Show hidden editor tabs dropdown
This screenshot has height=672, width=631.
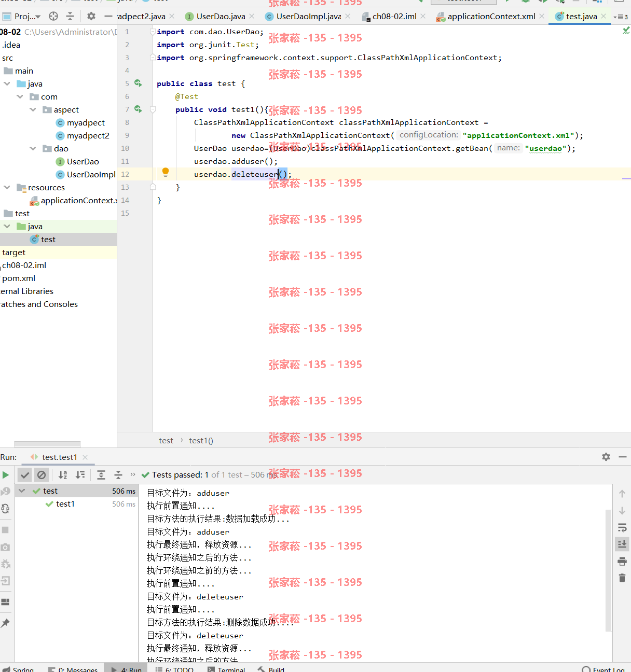[621, 17]
